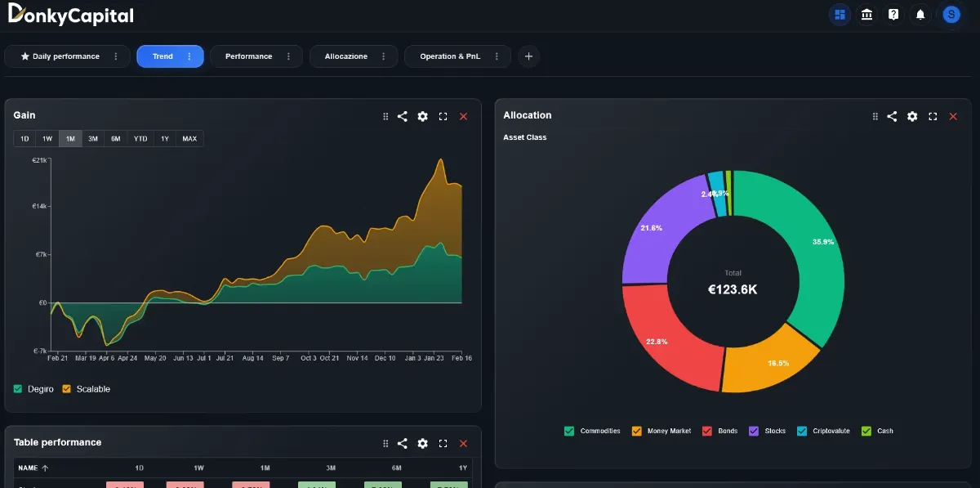Click the bank institution icon in header
This screenshot has height=488, width=980.
[866, 15]
